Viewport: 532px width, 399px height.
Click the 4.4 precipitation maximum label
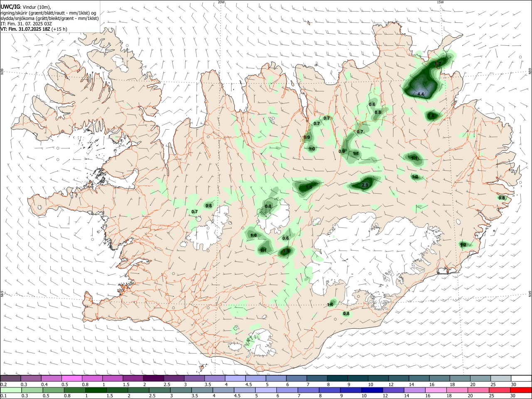tap(420, 94)
